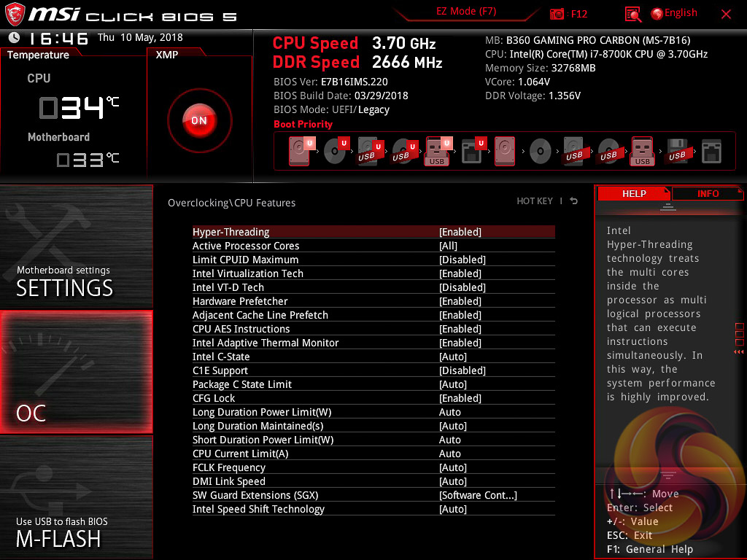This screenshot has width=747, height=560.
Task: Click the XMP tab label
Action: pos(167,55)
